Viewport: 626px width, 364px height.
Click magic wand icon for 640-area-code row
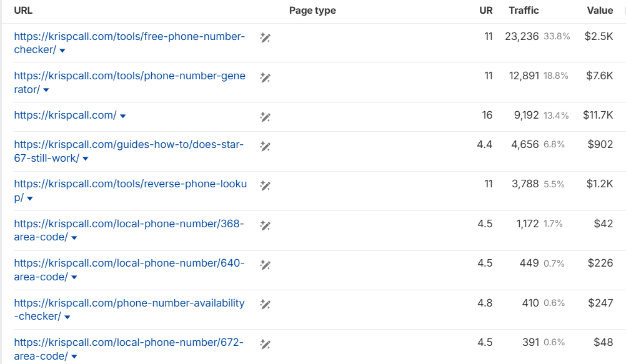tap(265, 265)
